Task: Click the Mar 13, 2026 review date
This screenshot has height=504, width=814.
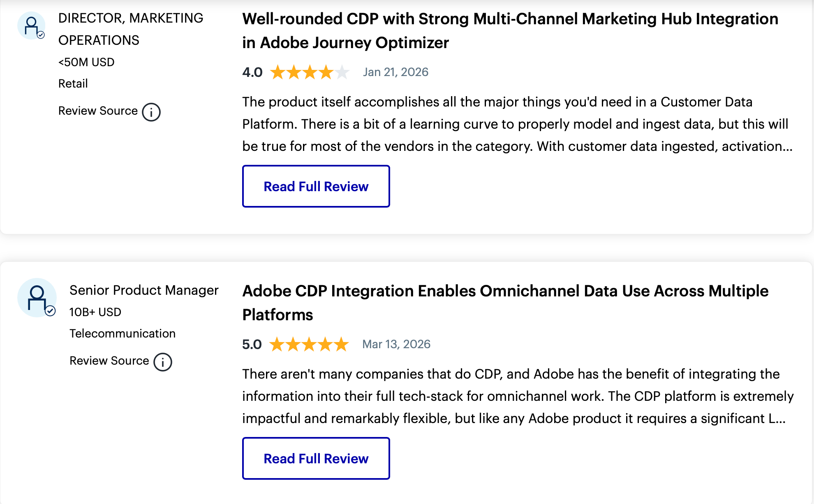Action: (x=396, y=344)
